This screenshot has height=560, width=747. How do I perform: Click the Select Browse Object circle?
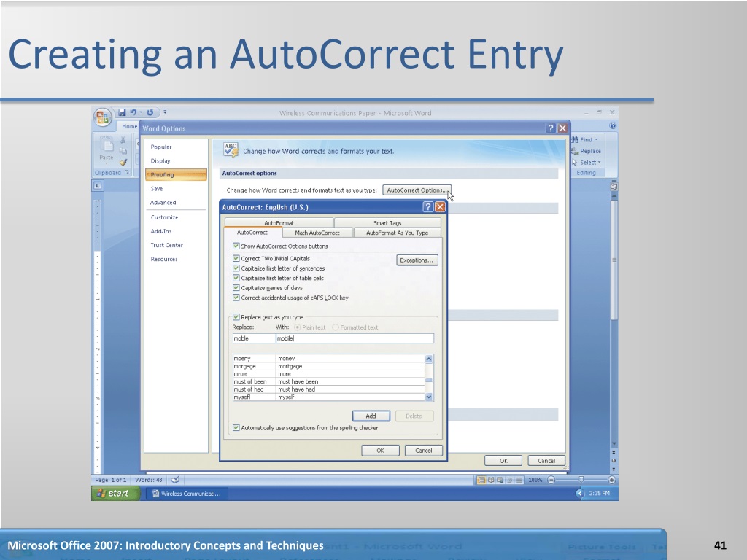point(614,461)
